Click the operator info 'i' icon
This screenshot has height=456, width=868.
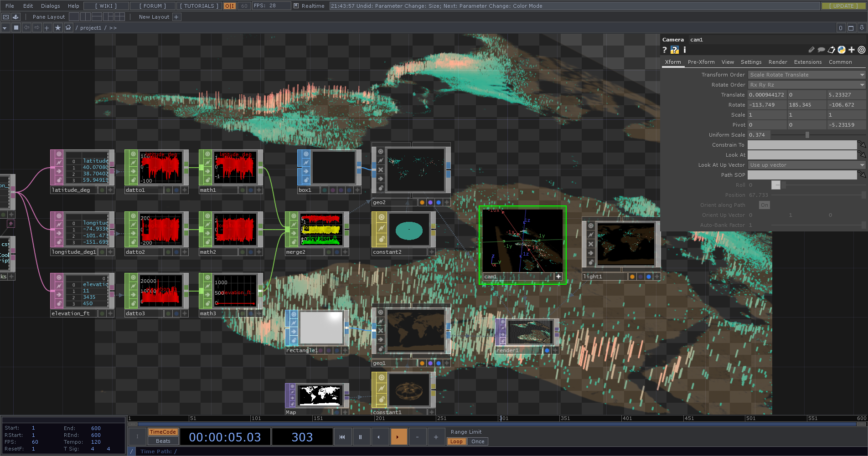[x=684, y=50]
